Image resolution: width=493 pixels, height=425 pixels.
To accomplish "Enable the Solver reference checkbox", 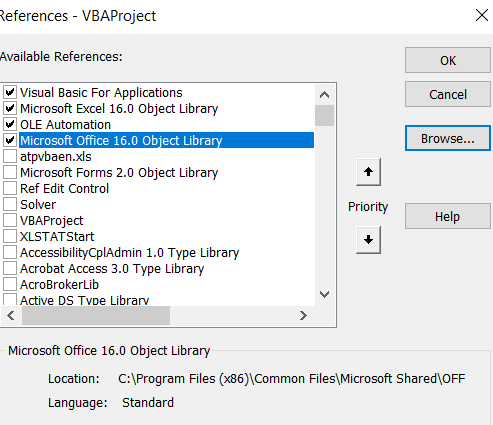I will pos(10,204).
